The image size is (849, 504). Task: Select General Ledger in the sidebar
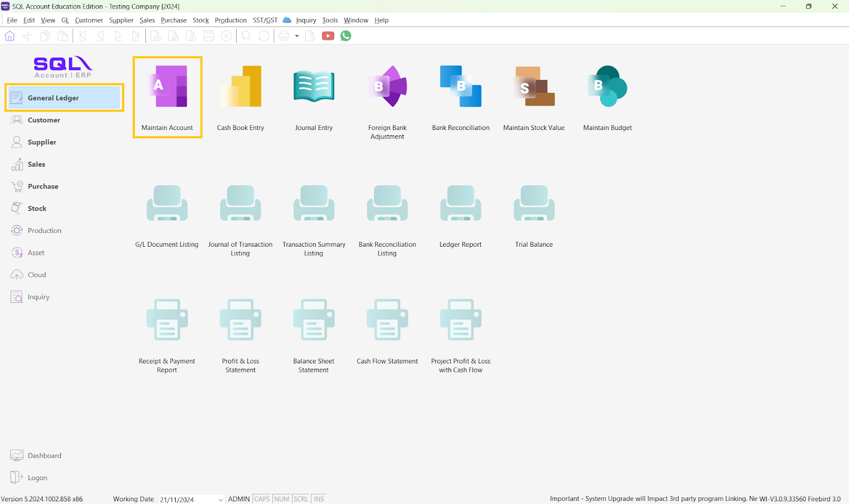click(x=64, y=98)
